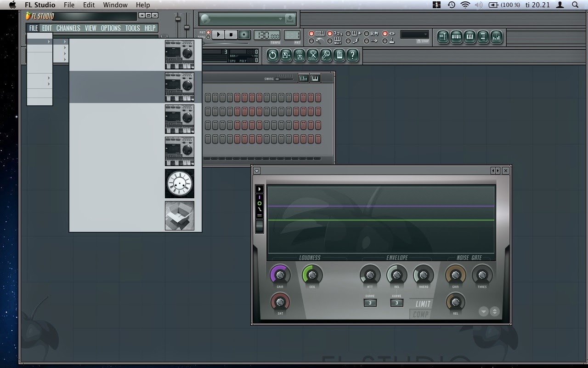
Task: Toggle double-line display icon in limiter
Action: [260, 215]
